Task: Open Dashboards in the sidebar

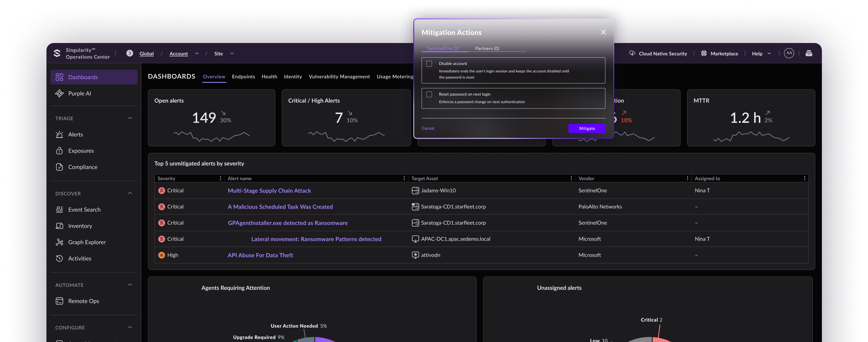Action: pyautogui.click(x=94, y=77)
